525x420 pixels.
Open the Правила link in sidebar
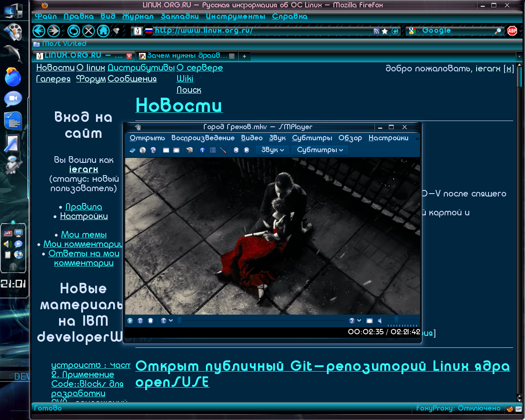tap(84, 207)
